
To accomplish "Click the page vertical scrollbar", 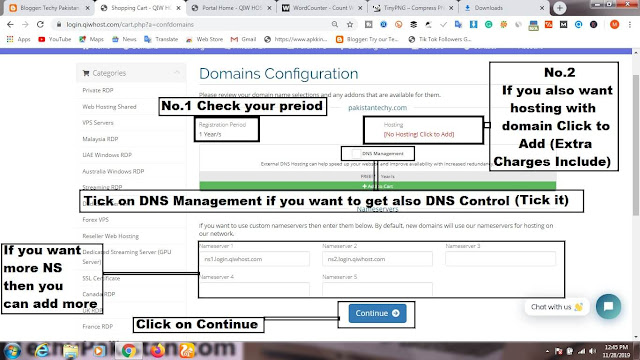I will 636,144.
